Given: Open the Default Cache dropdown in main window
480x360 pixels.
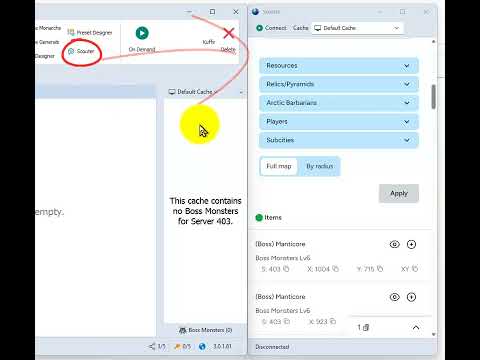Looking at the screenshot, I should [x=193, y=92].
